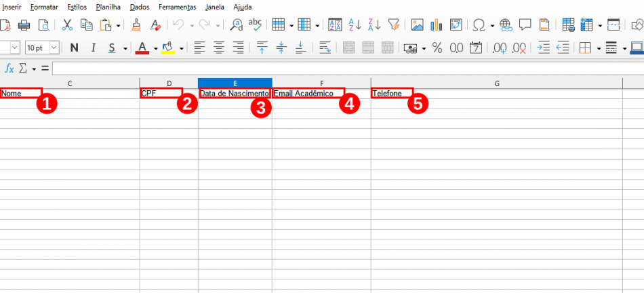Viewport: 644px width, 293px height.
Task: Click the Cut scissors icon
Action: coord(67,24)
